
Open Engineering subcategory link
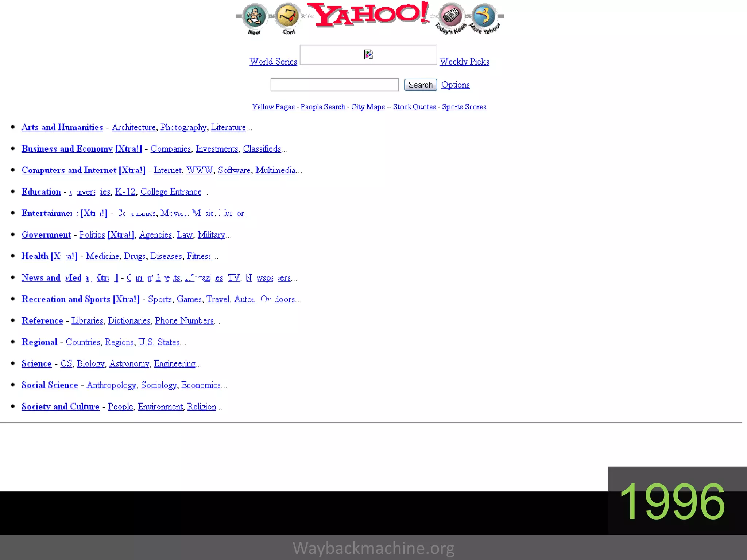click(x=175, y=364)
